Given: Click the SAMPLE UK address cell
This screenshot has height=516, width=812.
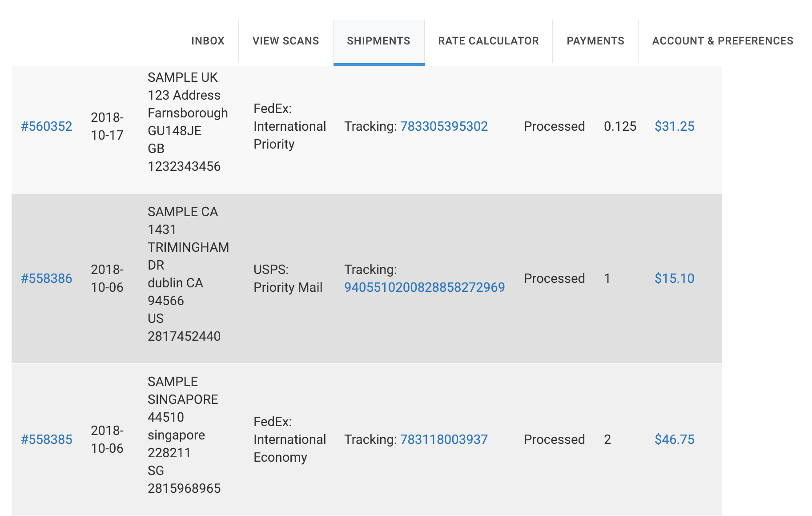Looking at the screenshot, I should click(187, 122).
